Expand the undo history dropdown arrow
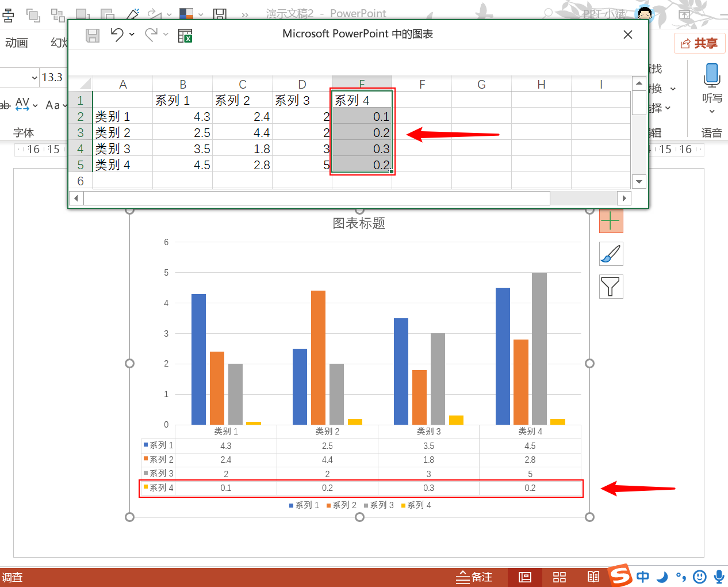This screenshot has height=587, width=728. pyautogui.click(x=132, y=35)
